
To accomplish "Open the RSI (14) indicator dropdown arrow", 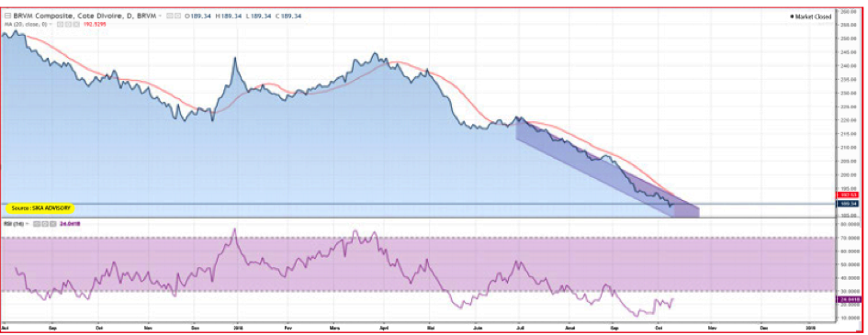I will click(x=27, y=224).
